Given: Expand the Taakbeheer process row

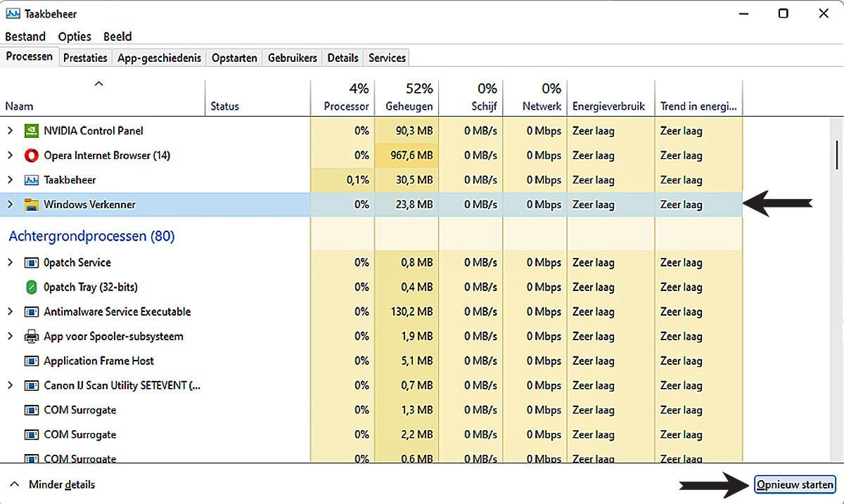Looking at the screenshot, I should [10, 180].
